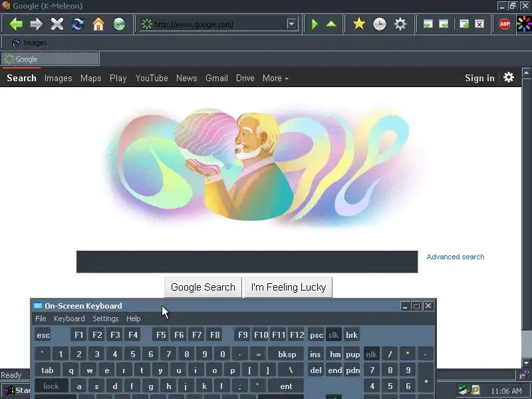Image resolution: width=532 pixels, height=399 pixels.
Task: Click the Sign in link
Action: pyautogui.click(x=479, y=78)
